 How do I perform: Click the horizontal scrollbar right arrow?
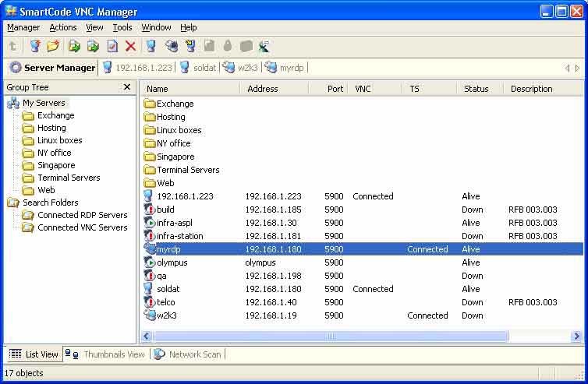click(577, 336)
